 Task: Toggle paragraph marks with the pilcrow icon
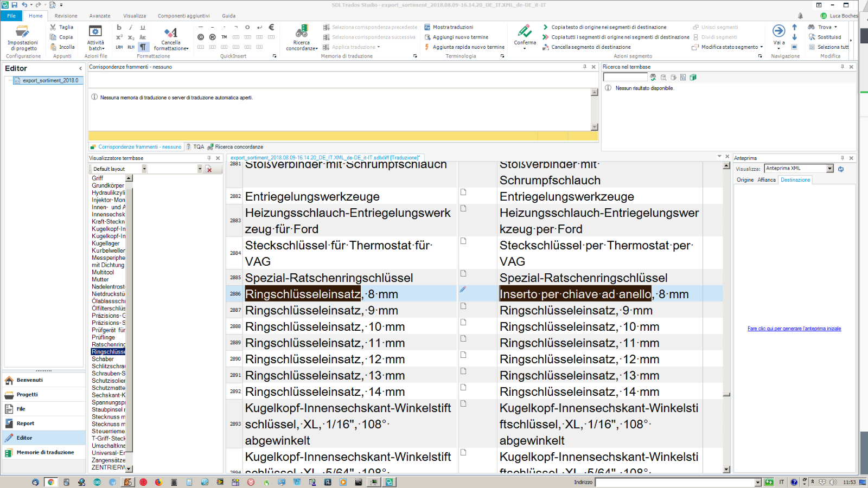click(143, 47)
